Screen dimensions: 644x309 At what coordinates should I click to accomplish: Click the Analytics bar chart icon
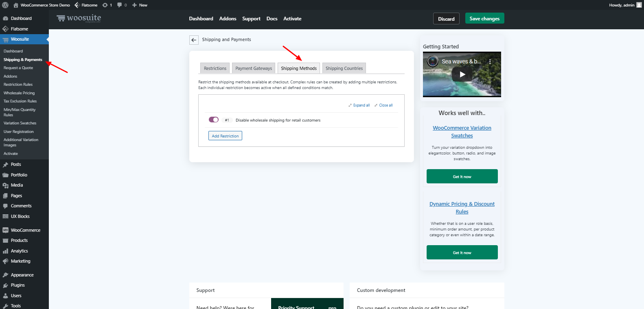coord(5,251)
